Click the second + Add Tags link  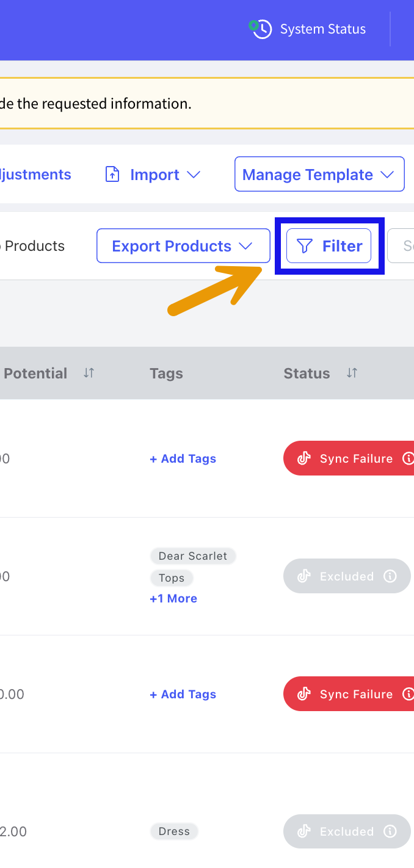[x=183, y=694]
